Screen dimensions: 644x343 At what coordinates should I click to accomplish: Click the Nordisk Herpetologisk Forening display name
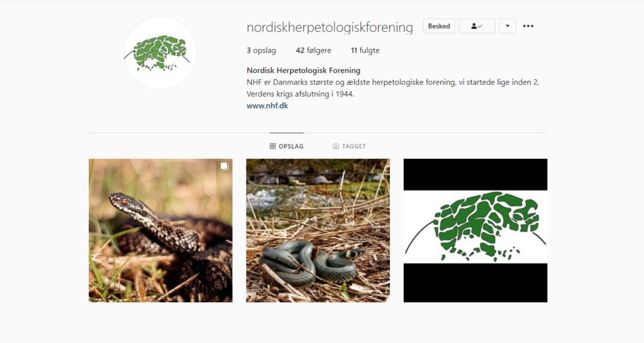click(304, 70)
